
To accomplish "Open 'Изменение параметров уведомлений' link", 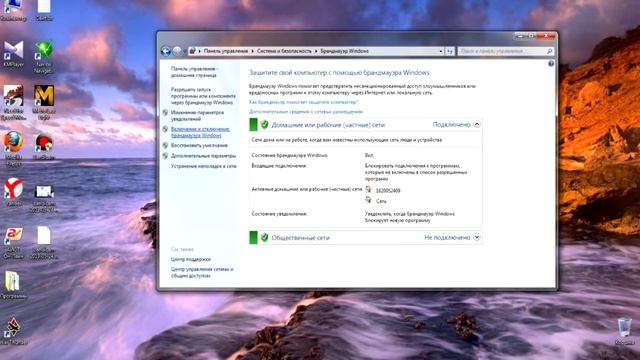I will coord(197,116).
